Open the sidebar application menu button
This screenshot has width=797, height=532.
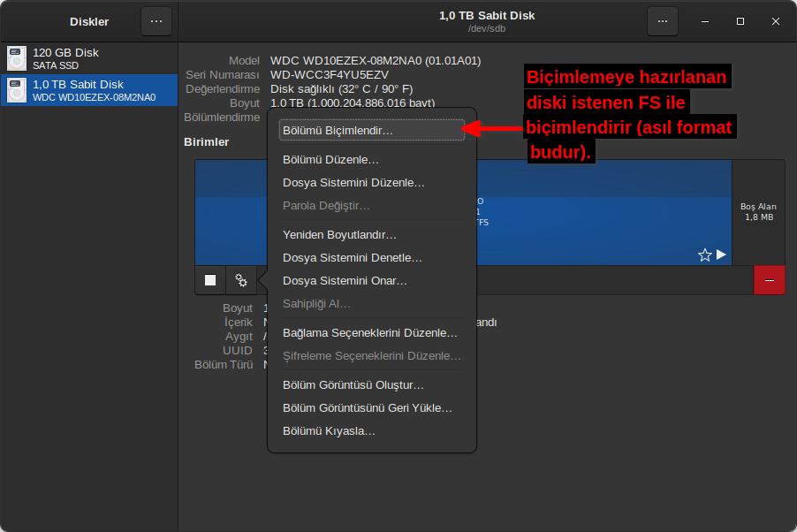(156, 21)
